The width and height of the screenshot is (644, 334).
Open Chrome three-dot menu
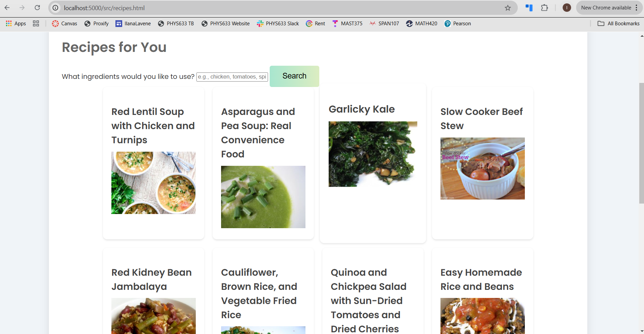point(637,8)
